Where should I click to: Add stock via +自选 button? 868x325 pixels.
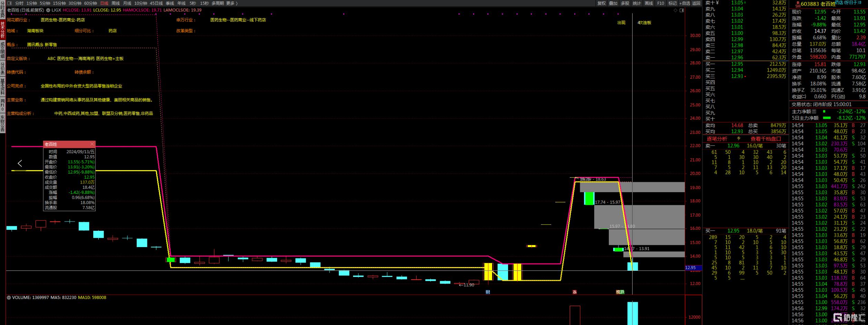tap(684, 3)
